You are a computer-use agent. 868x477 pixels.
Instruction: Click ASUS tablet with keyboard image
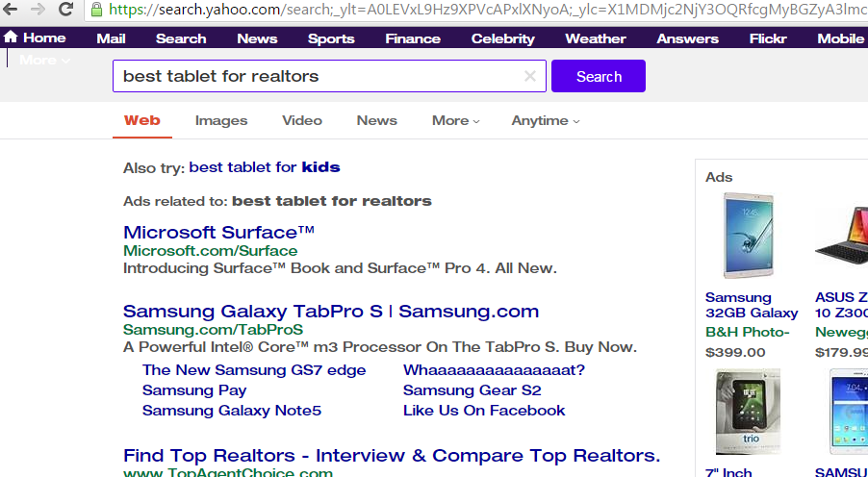[x=841, y=236]
